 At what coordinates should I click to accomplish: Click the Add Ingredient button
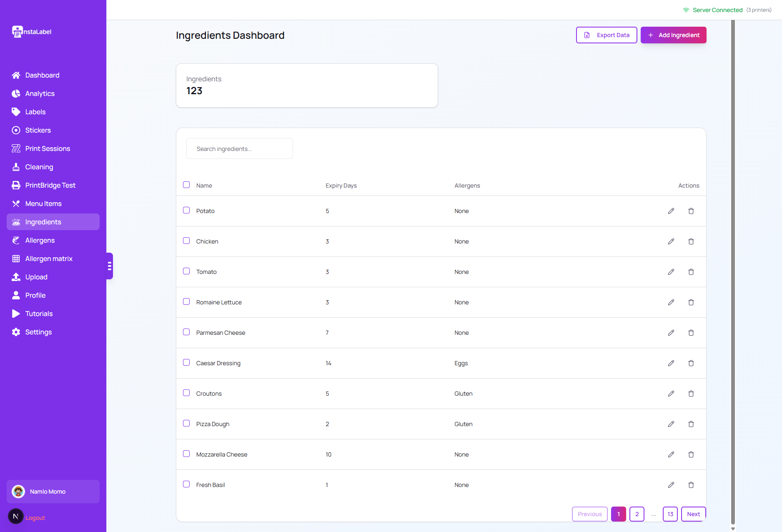tap(673, 35)
